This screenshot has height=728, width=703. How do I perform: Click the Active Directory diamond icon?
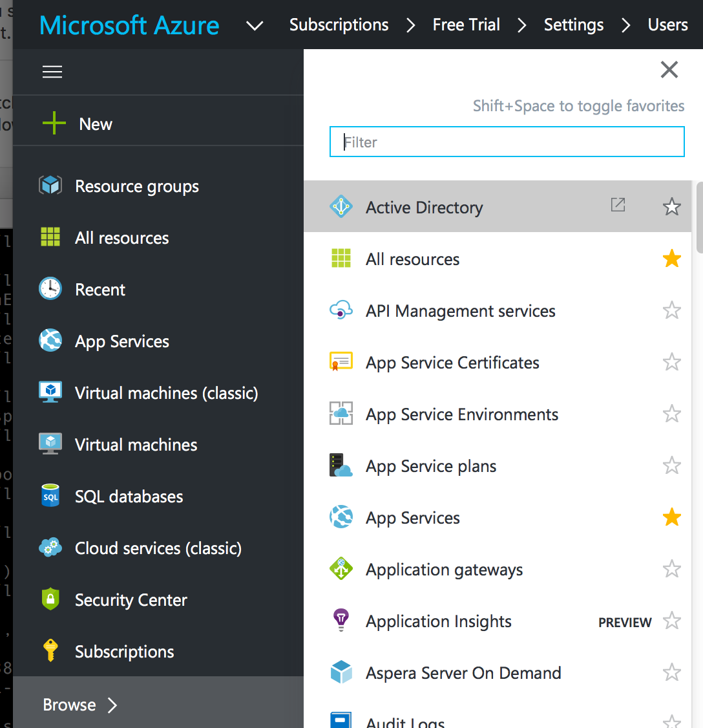[x=341, y=207]
